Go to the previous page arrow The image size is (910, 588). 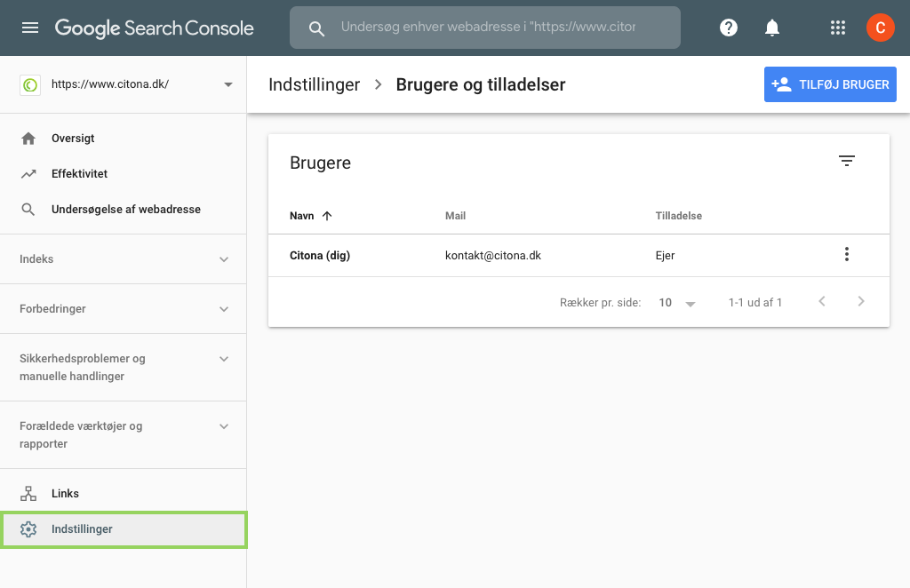pos(822,301)
